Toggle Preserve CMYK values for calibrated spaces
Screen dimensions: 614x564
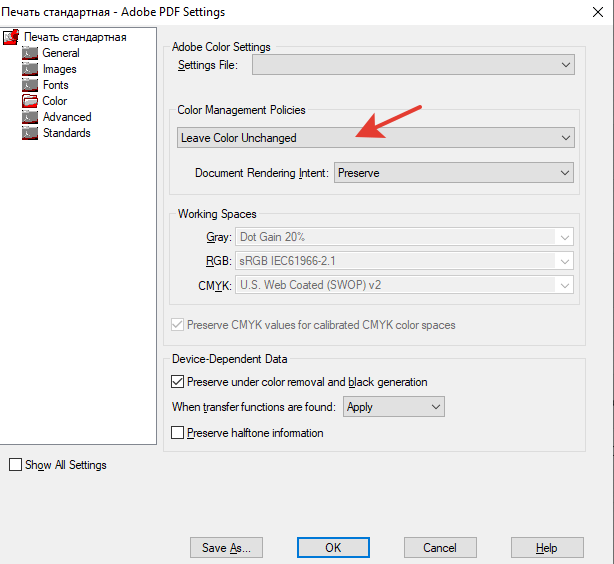[x=177, y=325]
